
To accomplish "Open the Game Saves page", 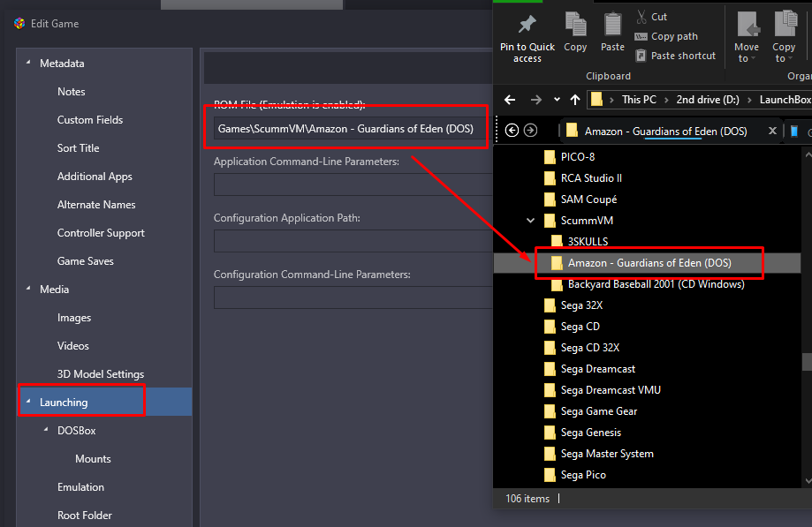I will (86, 261).
